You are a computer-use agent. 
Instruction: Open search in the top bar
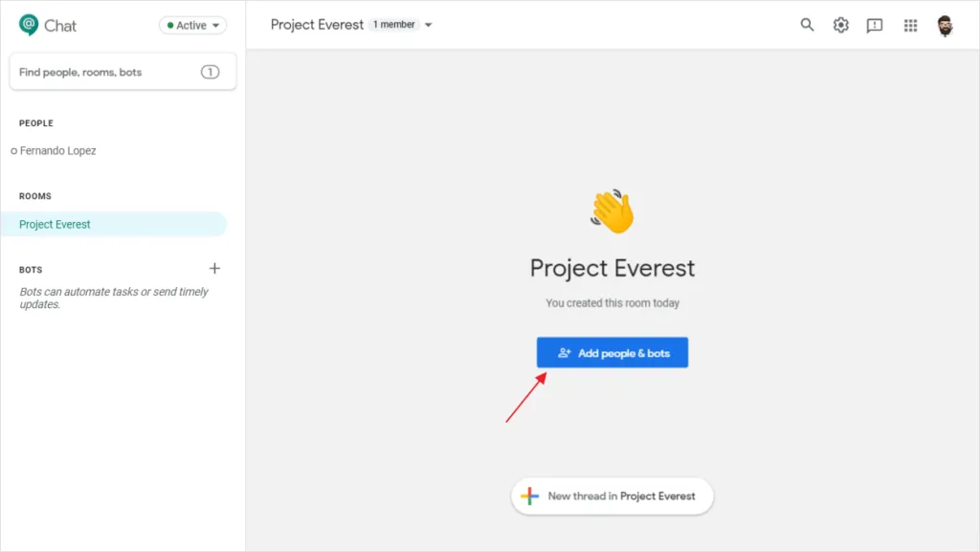tap(807, 25)
